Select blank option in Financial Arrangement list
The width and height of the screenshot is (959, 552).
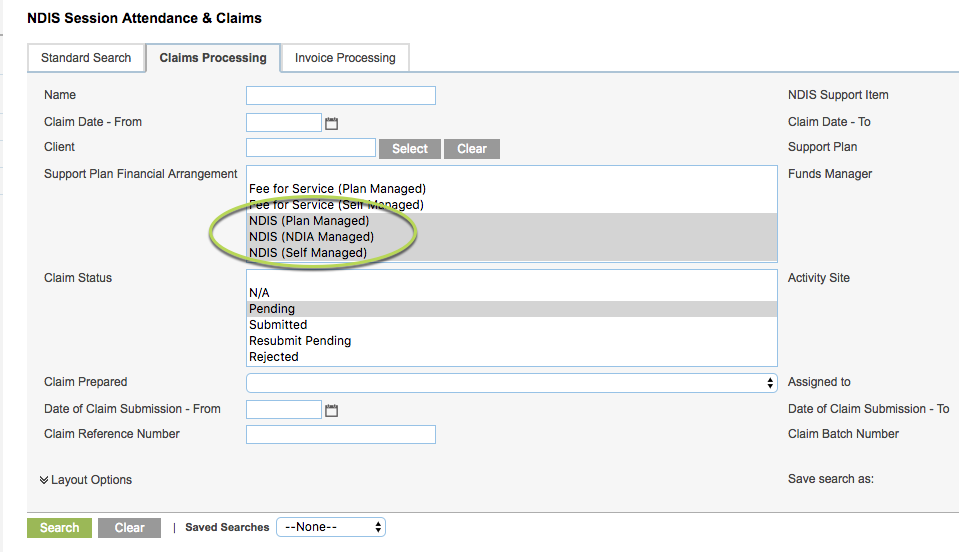pyautogui.click(x=512, y=174)
